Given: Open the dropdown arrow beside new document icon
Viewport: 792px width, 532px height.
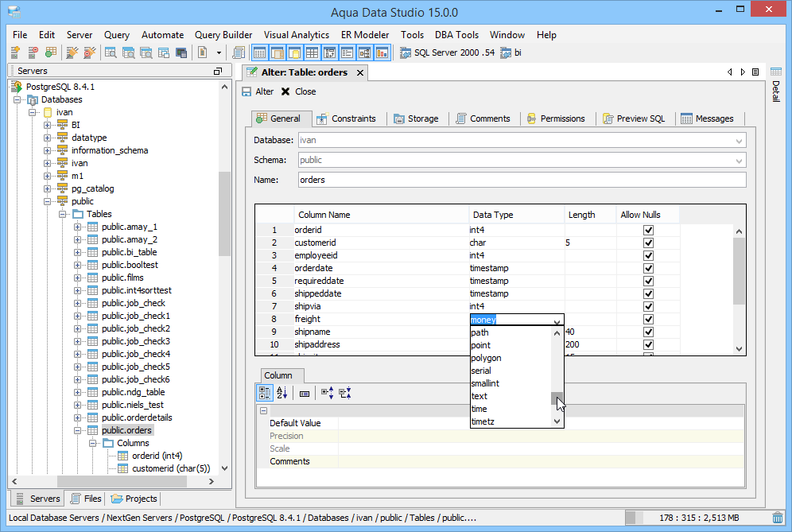Looking at the screenshot, I should (x=219, y=52).
